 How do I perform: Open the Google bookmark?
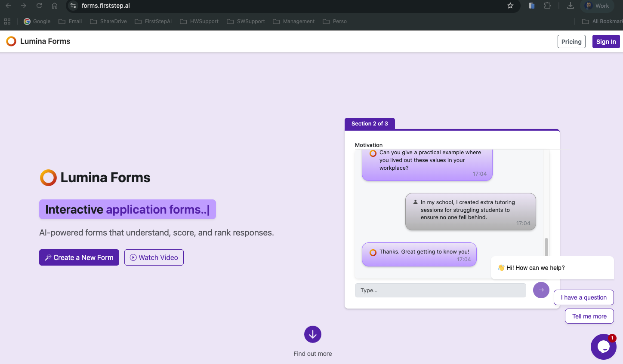[37, 21]
